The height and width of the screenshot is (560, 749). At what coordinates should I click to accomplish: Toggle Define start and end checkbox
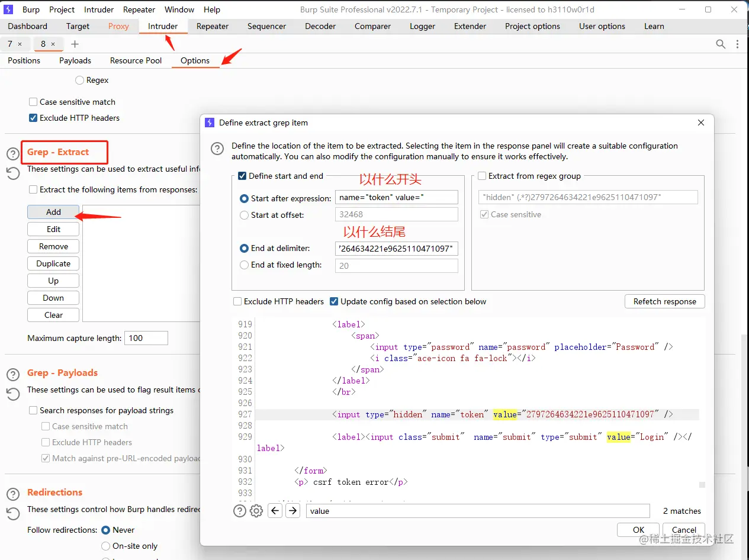242,176
